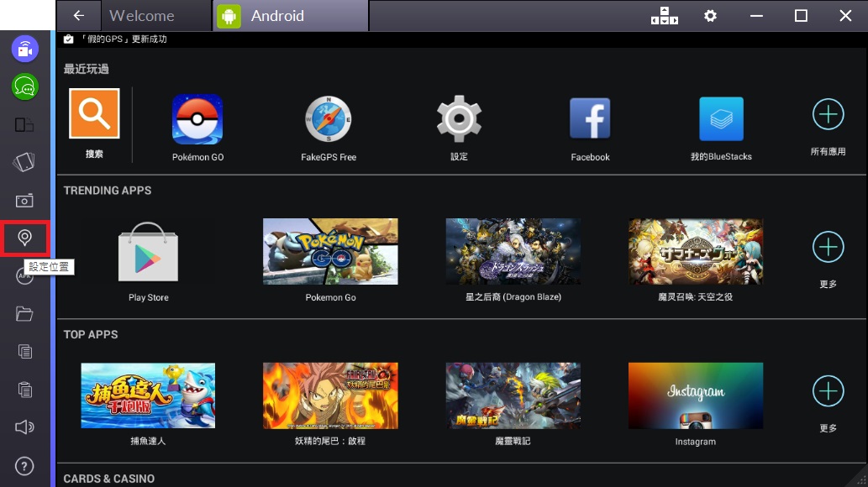Viewport: 868px width, 487px height.
Task: Maximize the BlueStacks window
Action: click(801, 16)
